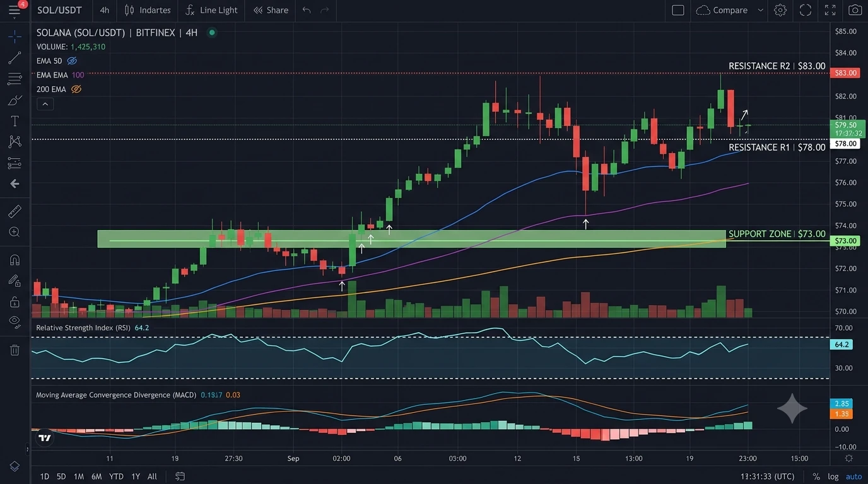Click the TradingView logo on the chart
The height and width of the screenshot is (484, 868).
(x=44, y=437)
